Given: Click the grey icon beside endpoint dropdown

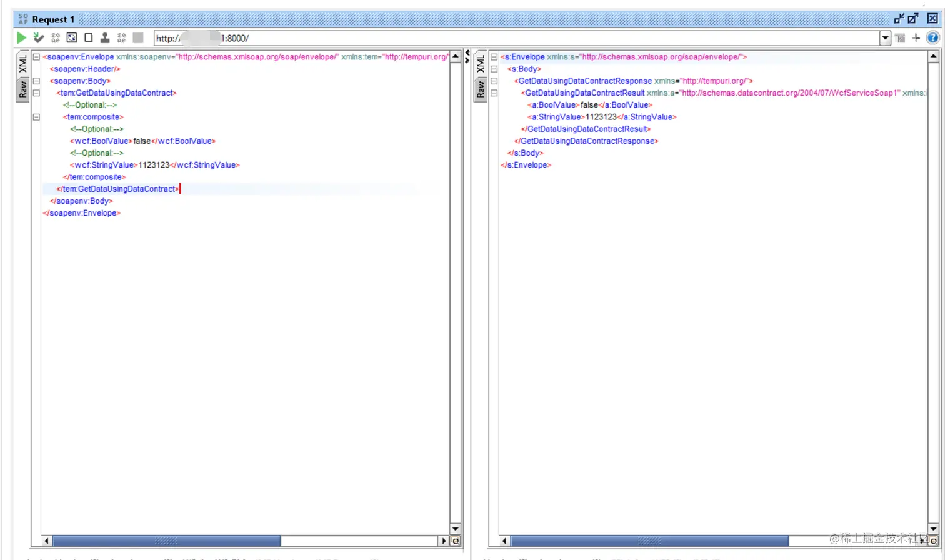Looking at the screenshot, I should coord(900,38).
